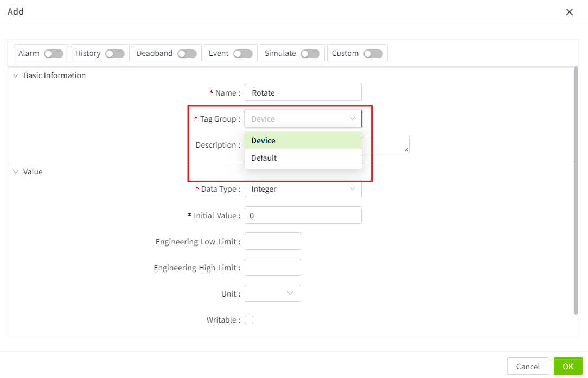The image size is (588, 378).
Task: Open the Unit dropdown
Action: [273, 293]
